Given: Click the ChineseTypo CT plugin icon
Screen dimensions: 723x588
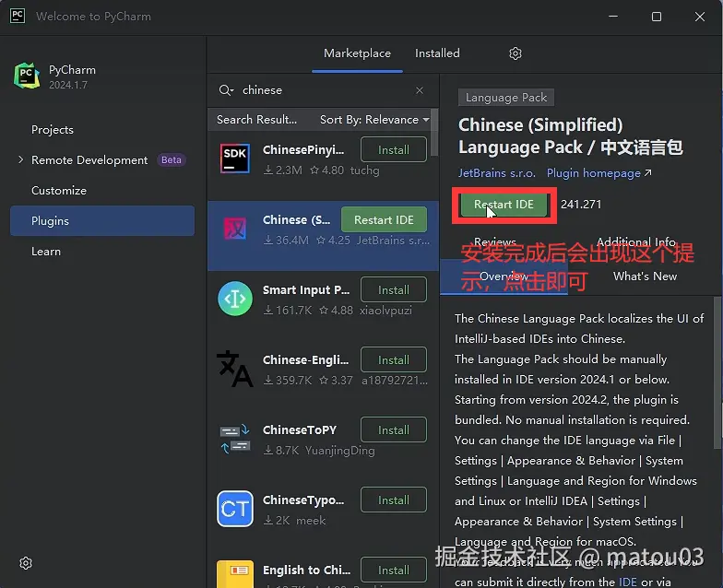Looking at the screenshot, I should pos(235,509).
